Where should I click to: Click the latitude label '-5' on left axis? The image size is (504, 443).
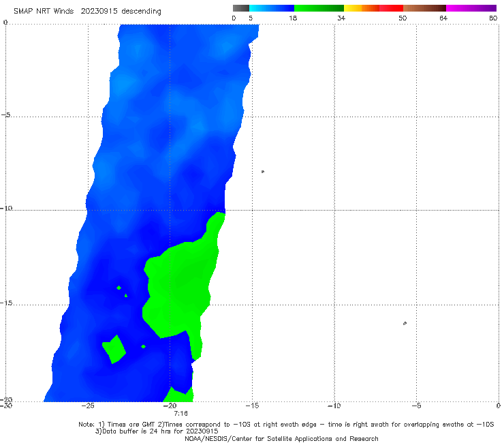pyautogui.click(x=5, y=114)
